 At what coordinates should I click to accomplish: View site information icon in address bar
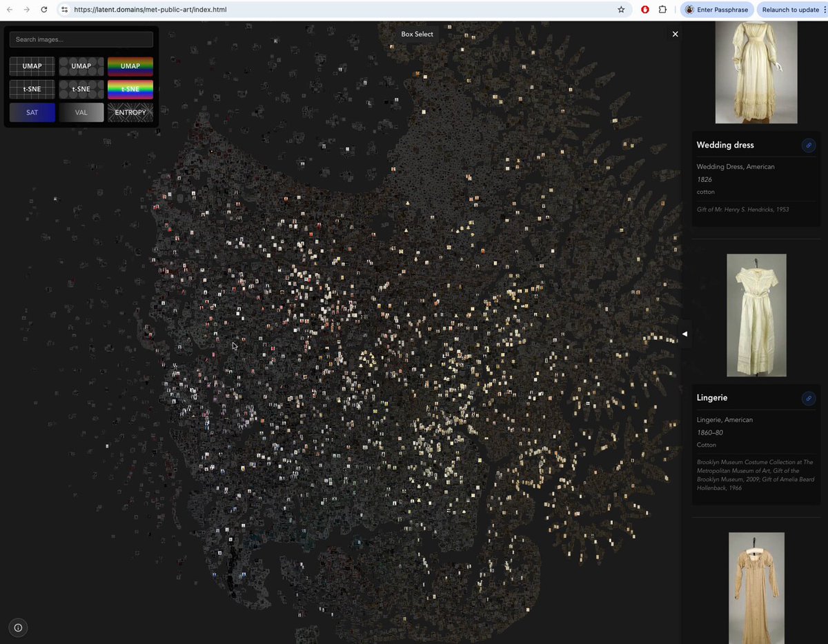click(64, 10)
